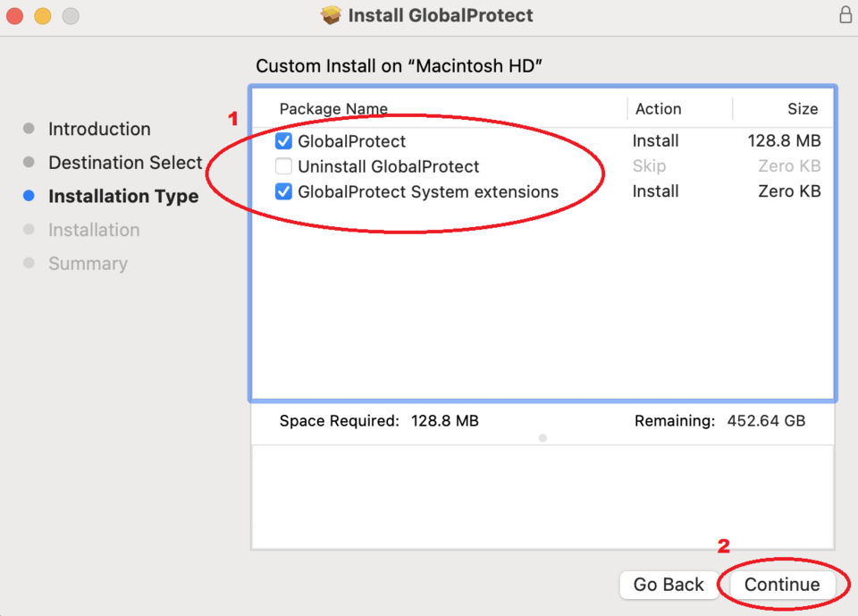
Task: Click the Size column header
Action: click(x=802, y=109)
